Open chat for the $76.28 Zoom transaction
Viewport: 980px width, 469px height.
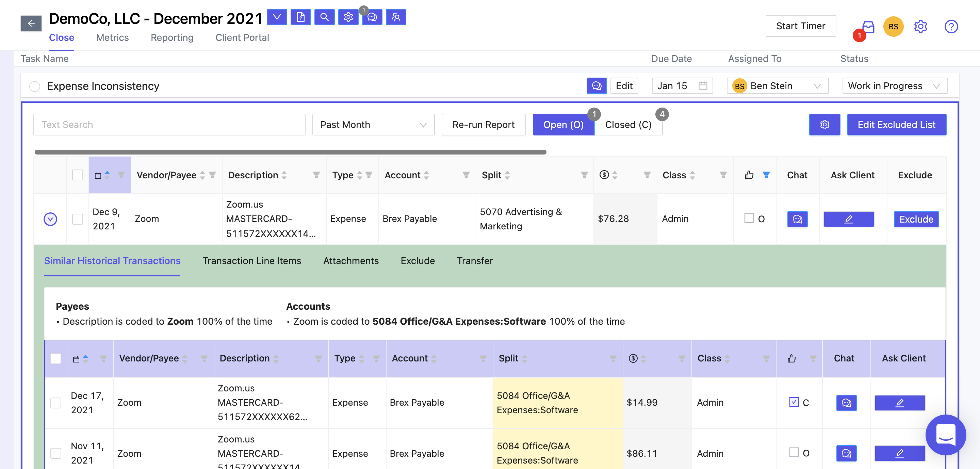[797, 219]
